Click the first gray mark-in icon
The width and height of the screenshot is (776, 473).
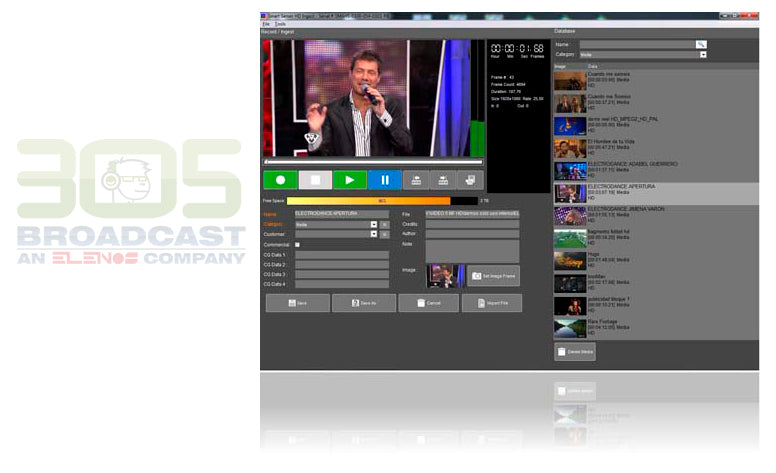(414, 181)
